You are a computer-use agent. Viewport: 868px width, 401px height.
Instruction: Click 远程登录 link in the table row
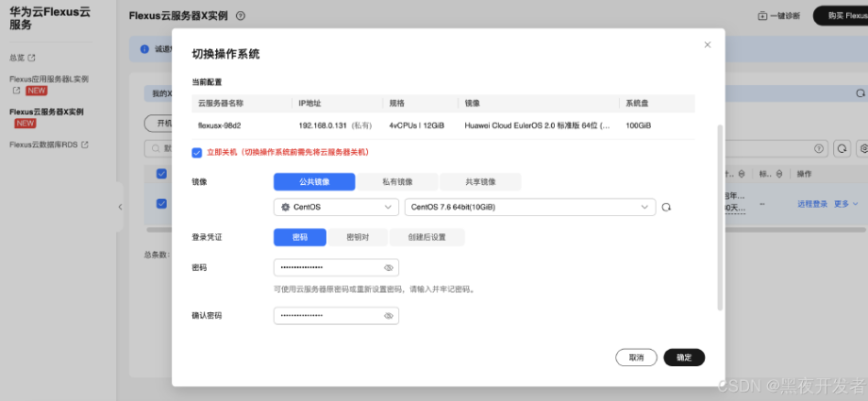click(812, 204)
